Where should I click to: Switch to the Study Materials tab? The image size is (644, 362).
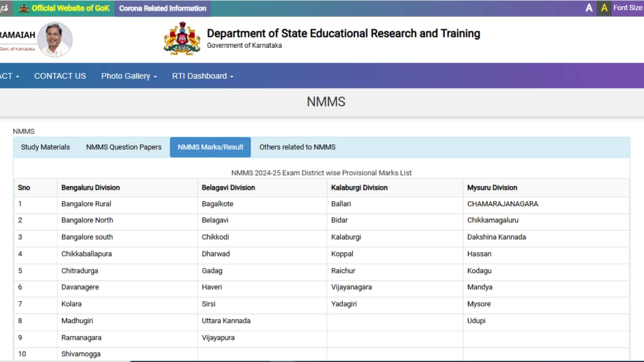[45, 147]
